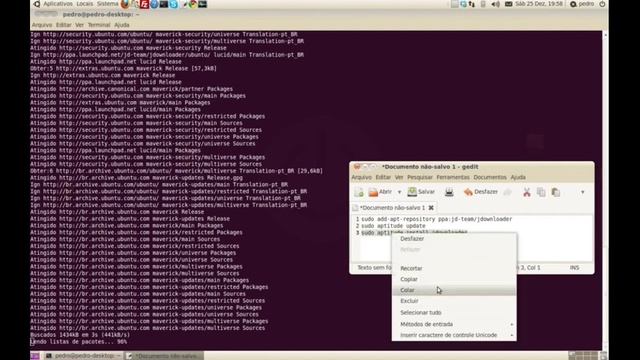
Task: Open the gedit Documentos menu
Action: (x=490, y=177)
